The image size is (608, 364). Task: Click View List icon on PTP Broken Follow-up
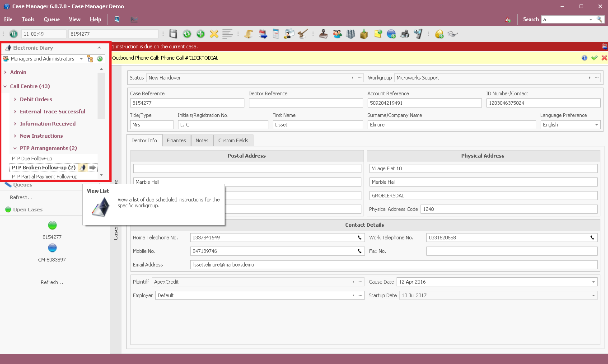(83, 168)
